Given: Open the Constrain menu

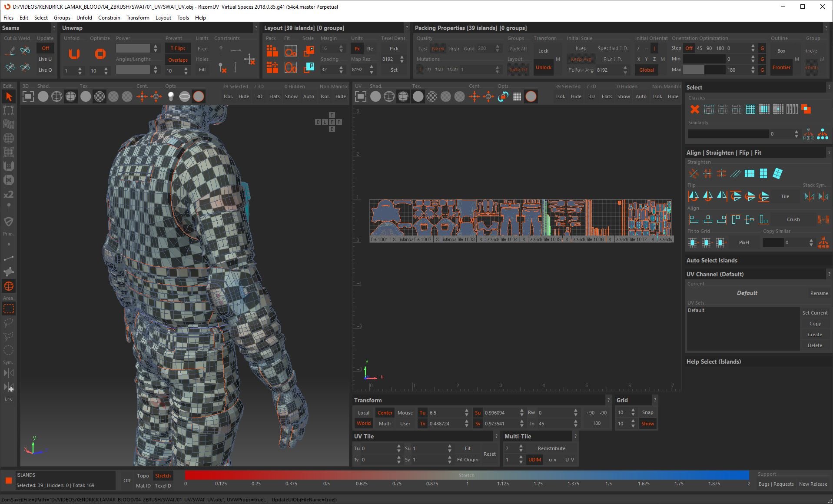Looking at the screenshot, I should click(x=109, y=18).
